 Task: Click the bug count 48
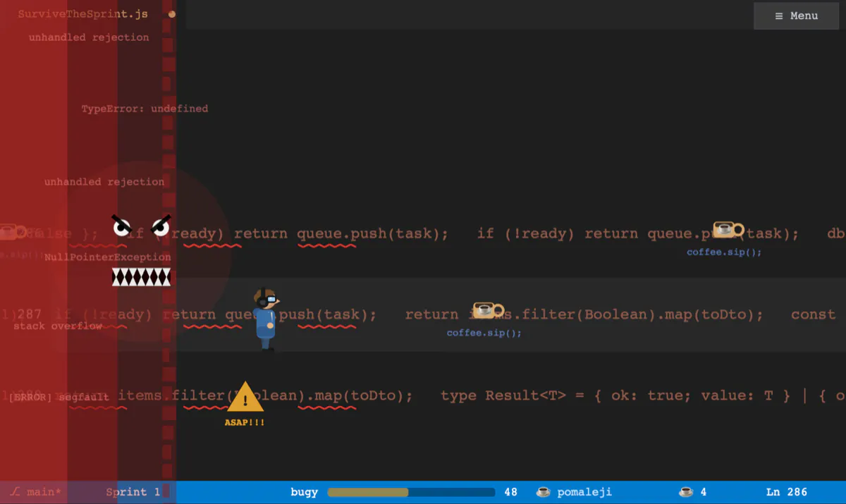[511, 492]
